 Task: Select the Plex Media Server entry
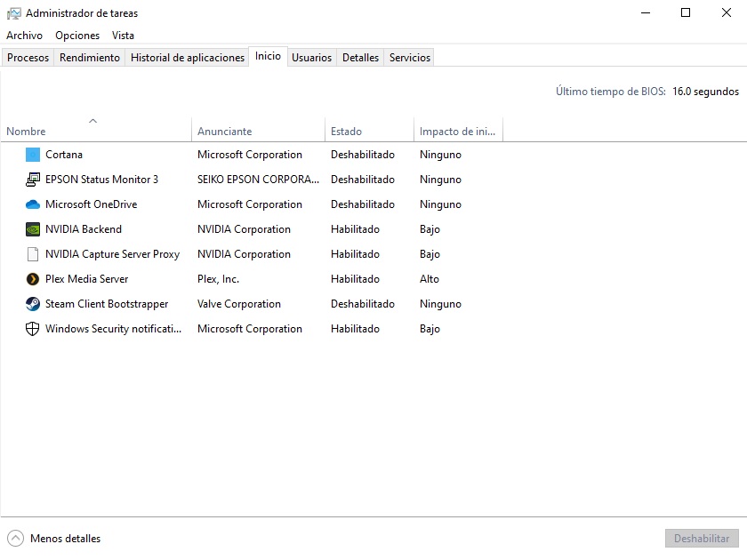click(87, 279)
